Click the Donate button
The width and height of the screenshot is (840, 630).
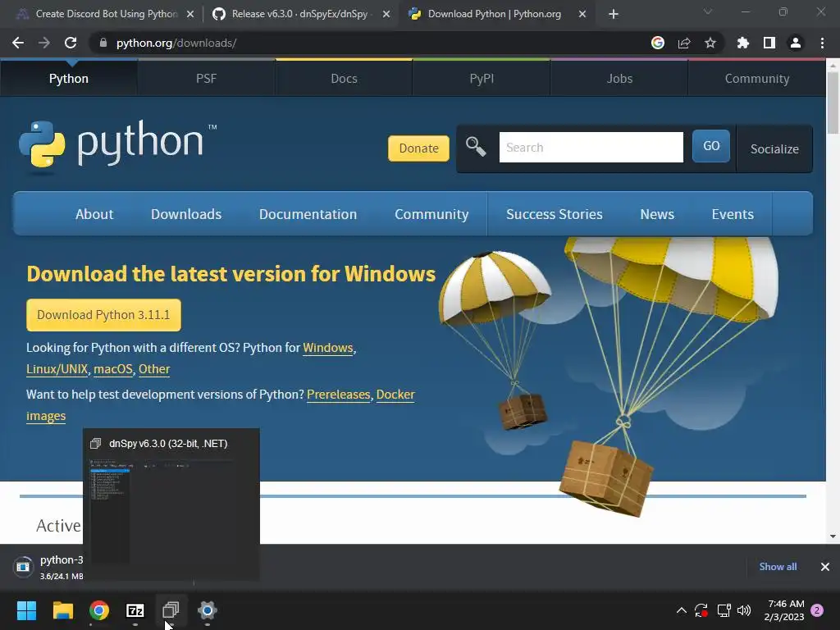(418, 148)
